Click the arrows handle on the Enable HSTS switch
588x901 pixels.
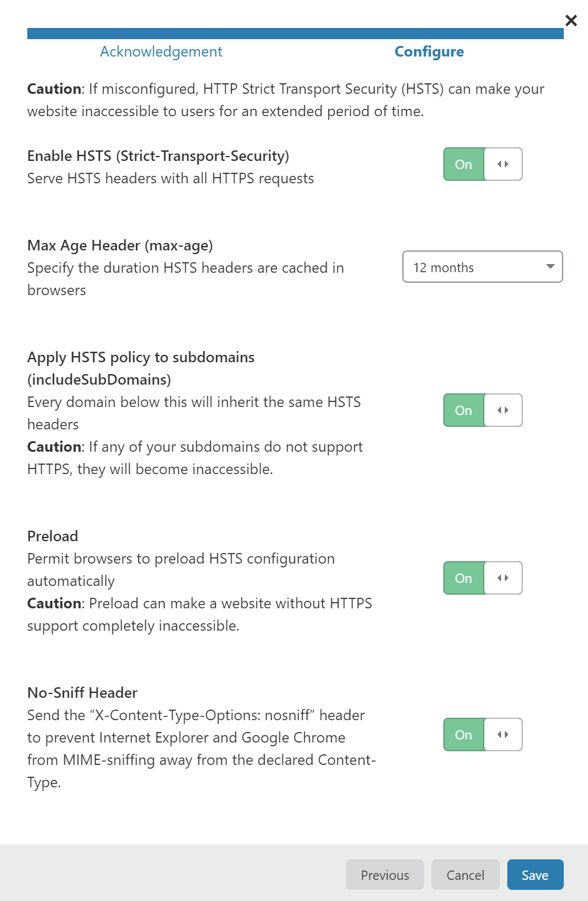pyautogui.click(x=503, y=164)
